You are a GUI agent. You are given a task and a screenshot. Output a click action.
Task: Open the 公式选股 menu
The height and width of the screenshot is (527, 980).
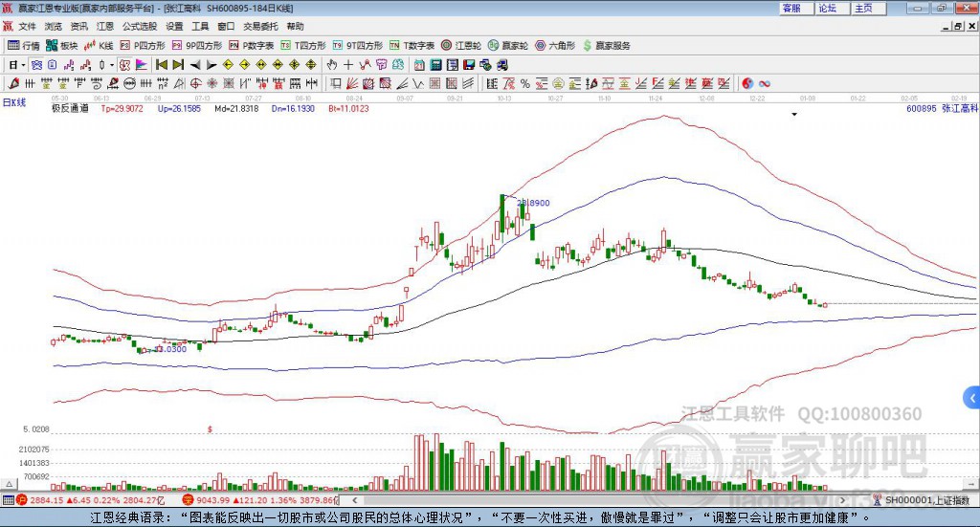pyautogui.click(x=140, y=26)
